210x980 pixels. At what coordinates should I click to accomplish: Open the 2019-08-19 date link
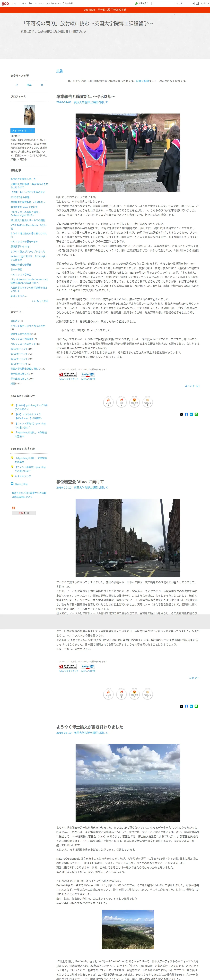[x=64, y=733]
